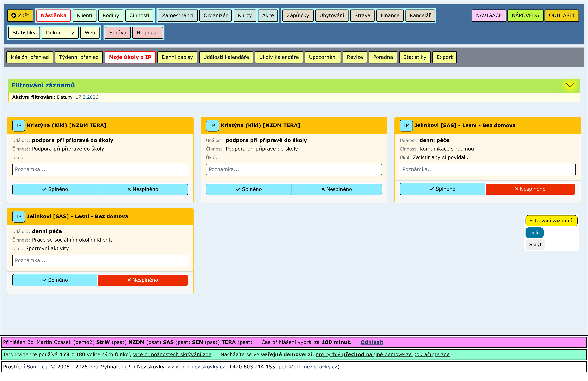Click the Zpět back arrow button
This screenshot has width=588, height=381.
click(x=20, y=15)
